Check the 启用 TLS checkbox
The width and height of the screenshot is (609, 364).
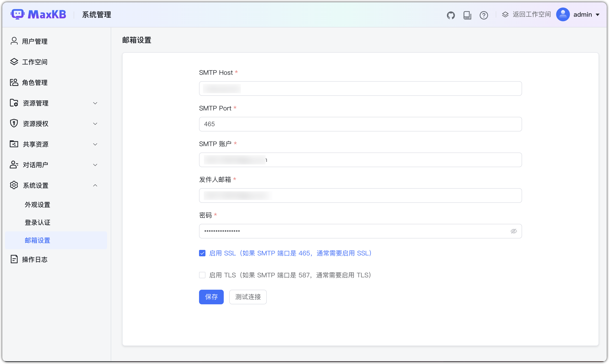click(x=202, y=275)
